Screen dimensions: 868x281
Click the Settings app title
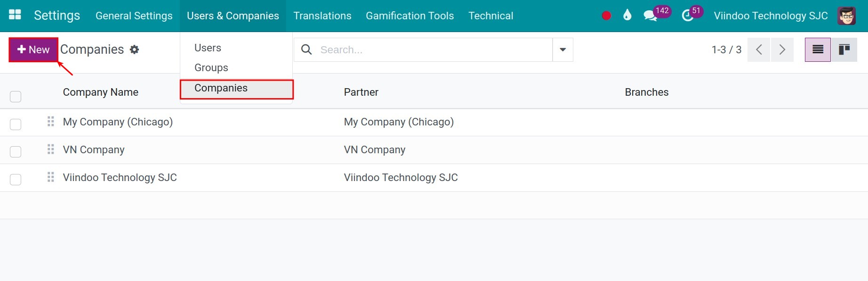click(57, 16)
